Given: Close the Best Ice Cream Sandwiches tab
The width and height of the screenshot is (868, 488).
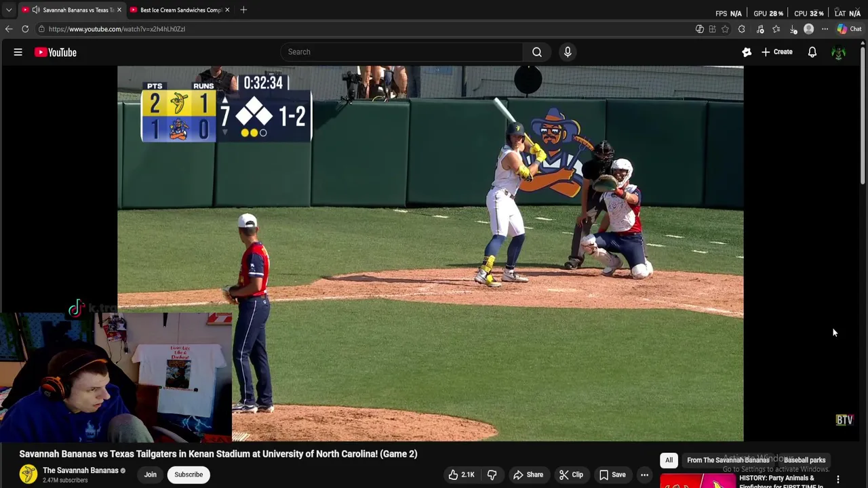Looking at the screenshot, I should pos(227,9).
